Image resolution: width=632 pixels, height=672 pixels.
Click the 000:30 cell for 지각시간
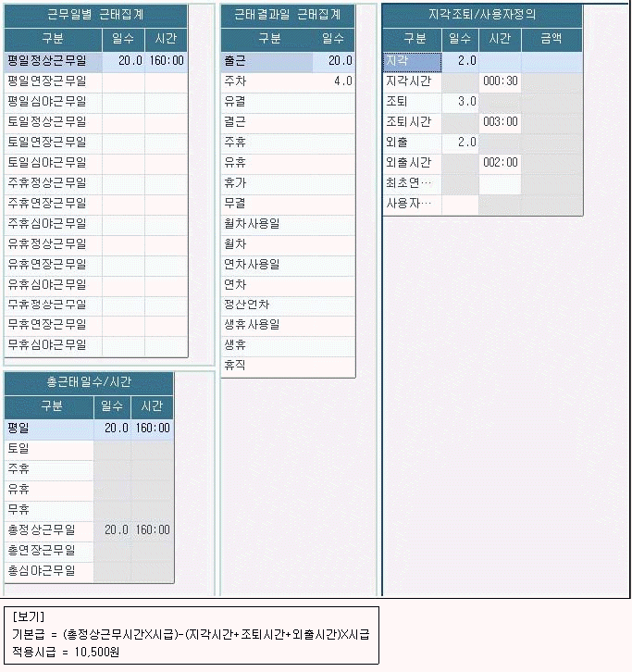click(x=500, y=81)
